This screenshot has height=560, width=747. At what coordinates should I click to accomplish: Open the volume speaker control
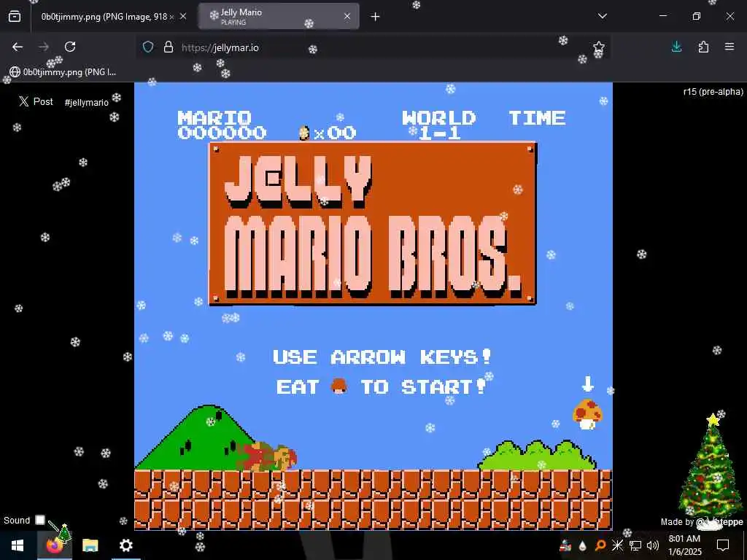tap(653, 545)
